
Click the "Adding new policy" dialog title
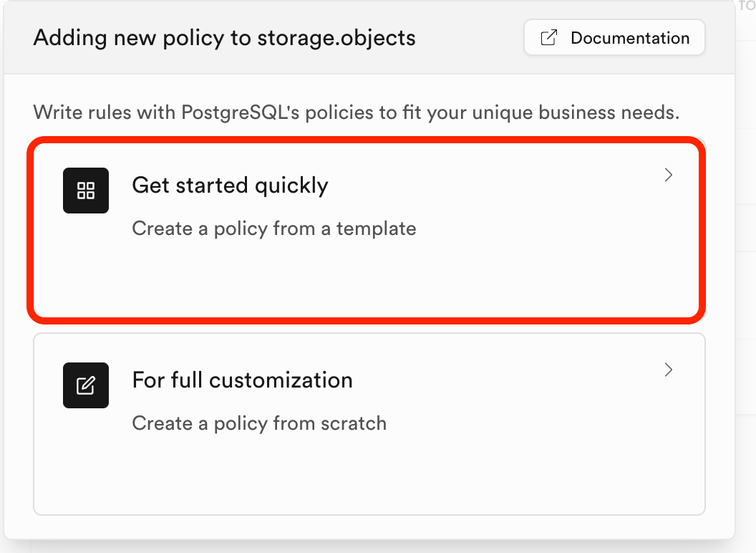pos(224,38)
